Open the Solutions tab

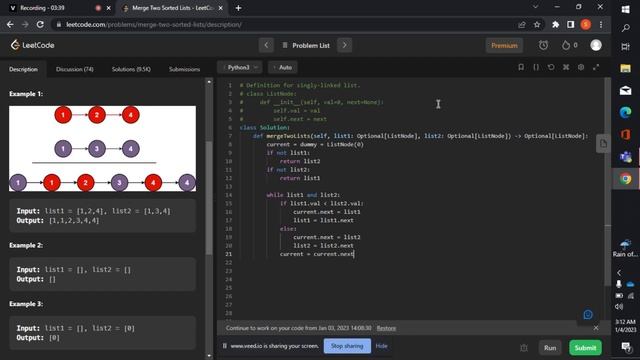[x=131, y=69]
